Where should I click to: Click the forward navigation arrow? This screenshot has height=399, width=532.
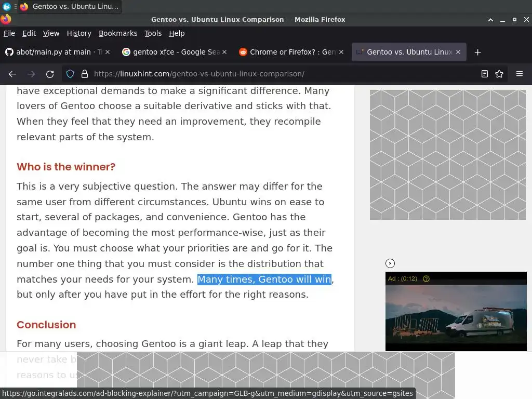(31, 74)
